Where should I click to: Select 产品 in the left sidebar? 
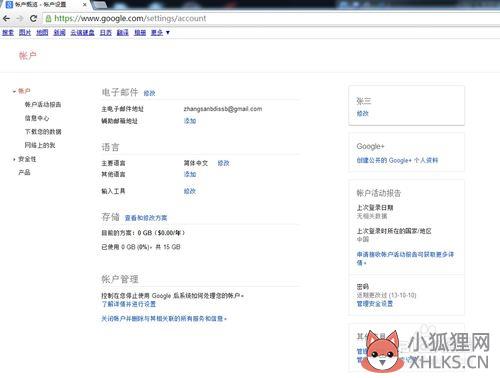click(24, 173)
